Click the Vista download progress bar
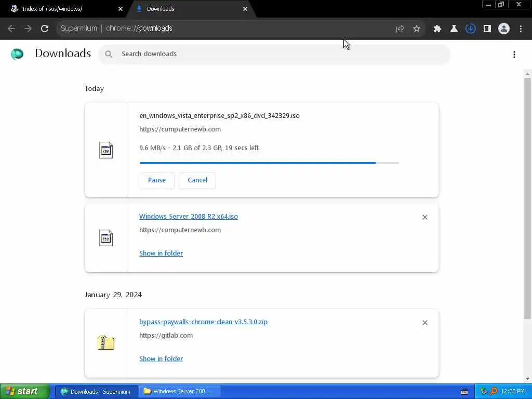 coord(269,163)
